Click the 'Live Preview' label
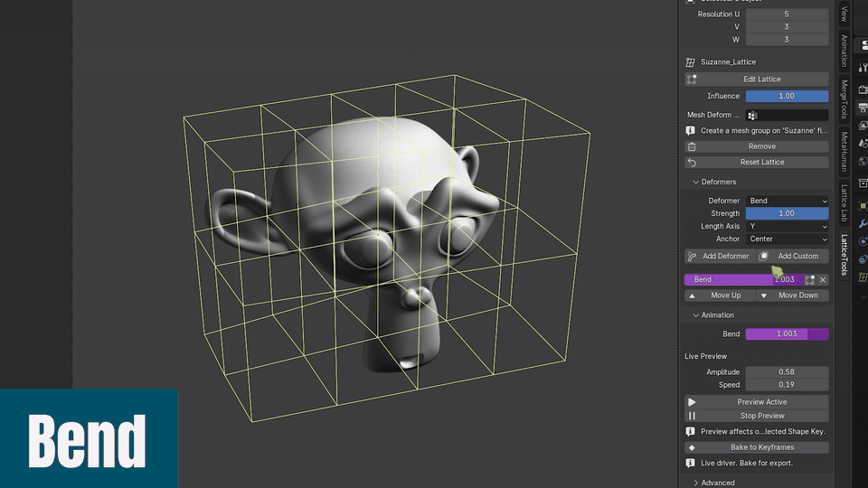 click(x=706, y=356)
